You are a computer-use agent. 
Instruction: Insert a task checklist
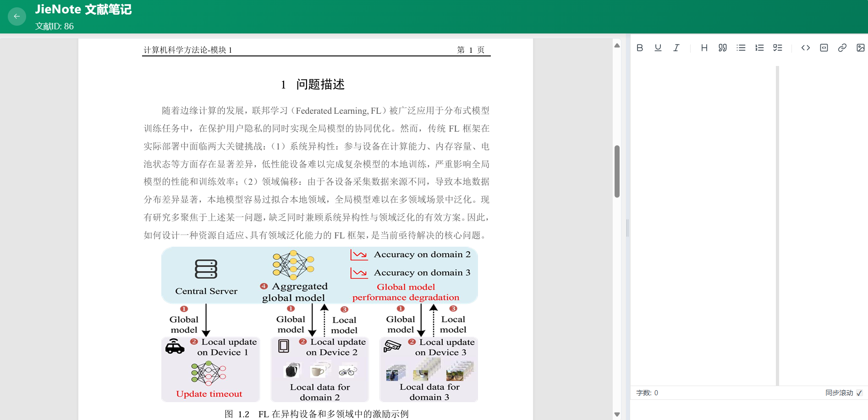[778, 48]
